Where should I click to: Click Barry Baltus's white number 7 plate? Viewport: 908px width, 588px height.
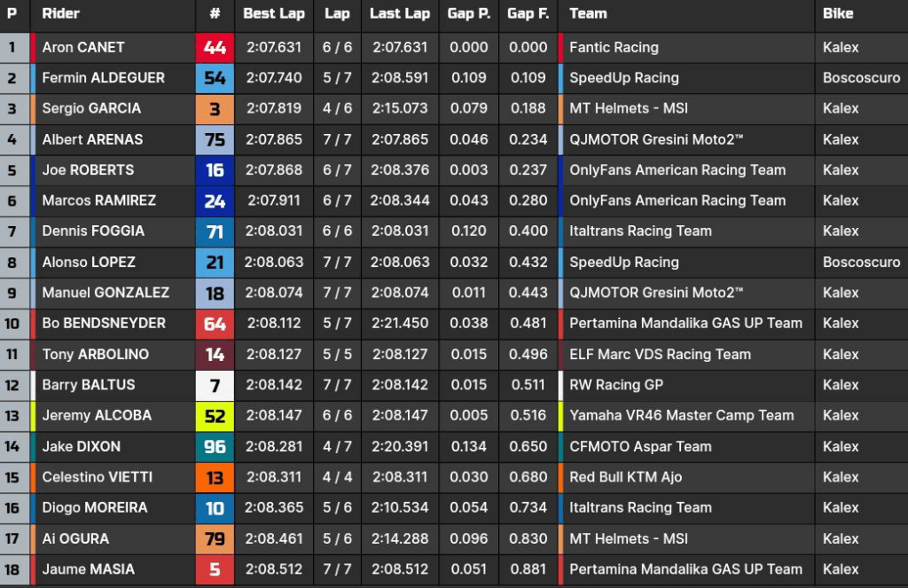coord(215,384)
